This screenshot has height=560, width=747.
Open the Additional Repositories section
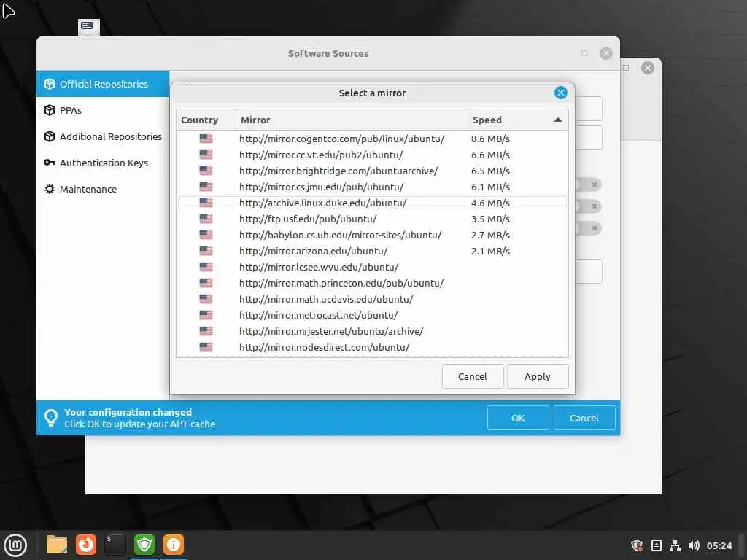[103, 136]
